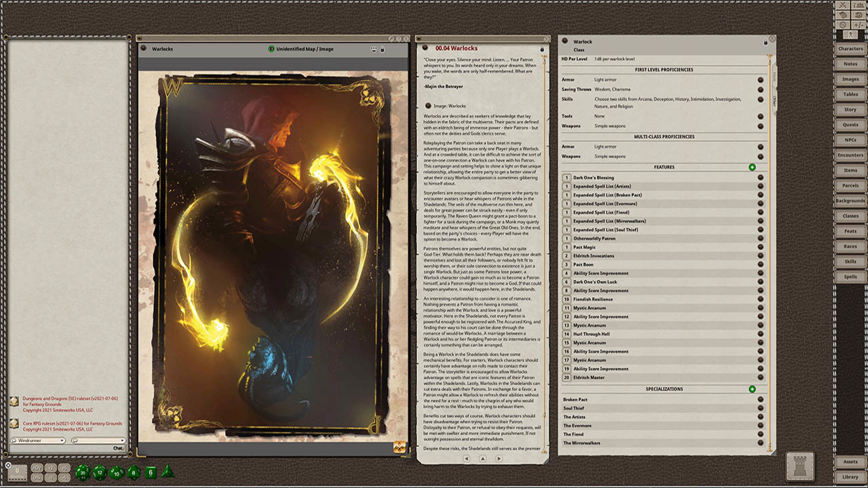Roll the green d20 die
This screenshot has width=868, height=488.
83,472
